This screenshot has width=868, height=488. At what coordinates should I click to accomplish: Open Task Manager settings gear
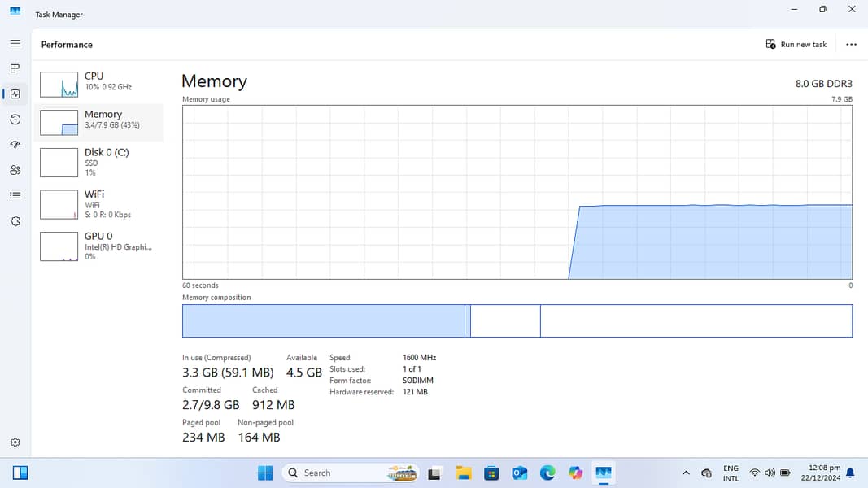click(x=15, y=442)
